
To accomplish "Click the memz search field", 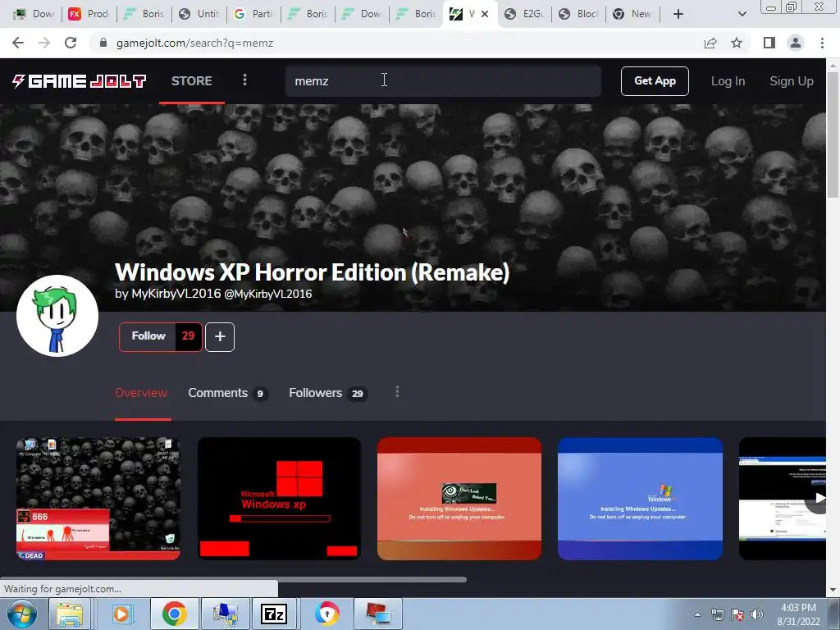I will point(443,81).
